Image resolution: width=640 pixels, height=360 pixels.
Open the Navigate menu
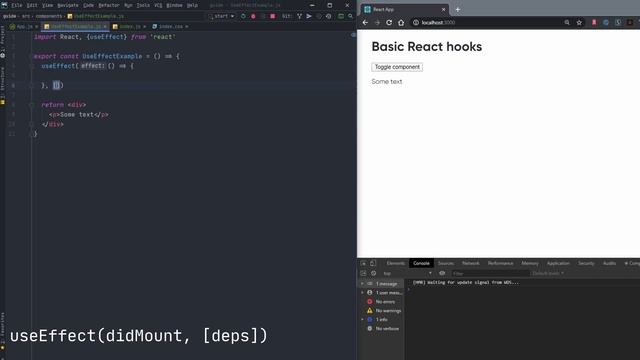tap(68, 5)
